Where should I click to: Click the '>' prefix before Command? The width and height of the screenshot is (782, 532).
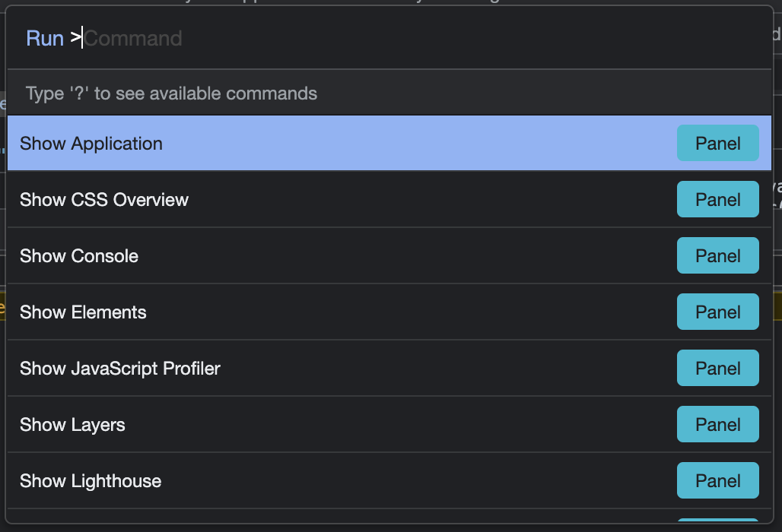click(x=75, y=39)
